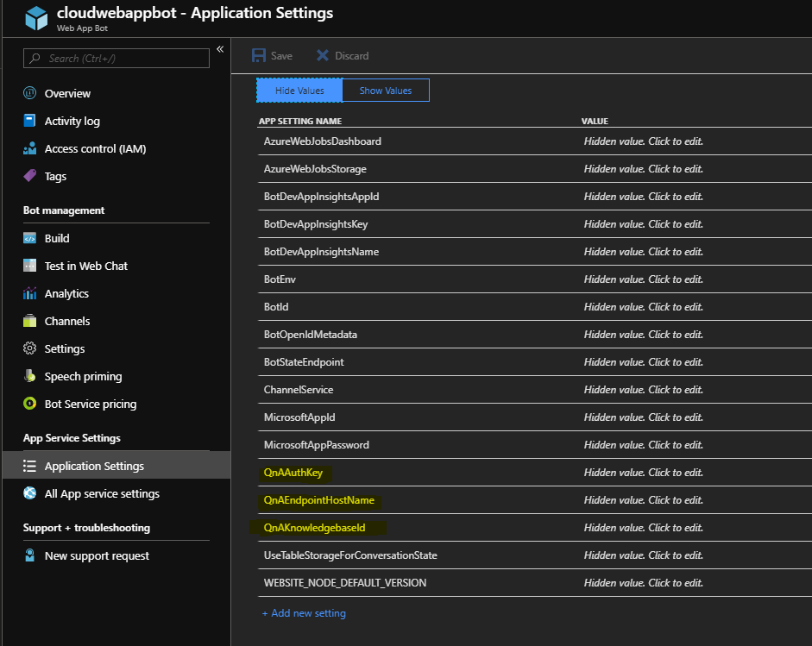The height and width of the screenshot is (646, 812).
Task: Open Bot Service pricing
Action: point(91,404)
